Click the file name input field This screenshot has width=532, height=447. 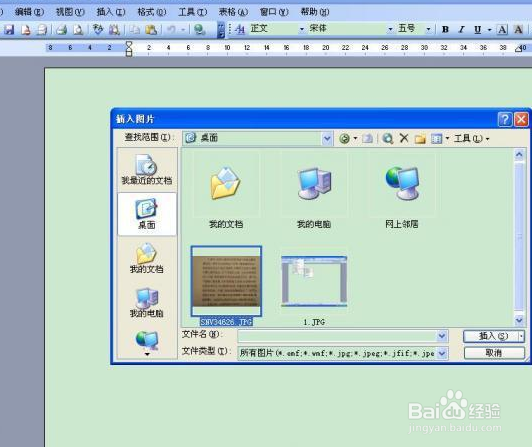[x=338, y=336]
